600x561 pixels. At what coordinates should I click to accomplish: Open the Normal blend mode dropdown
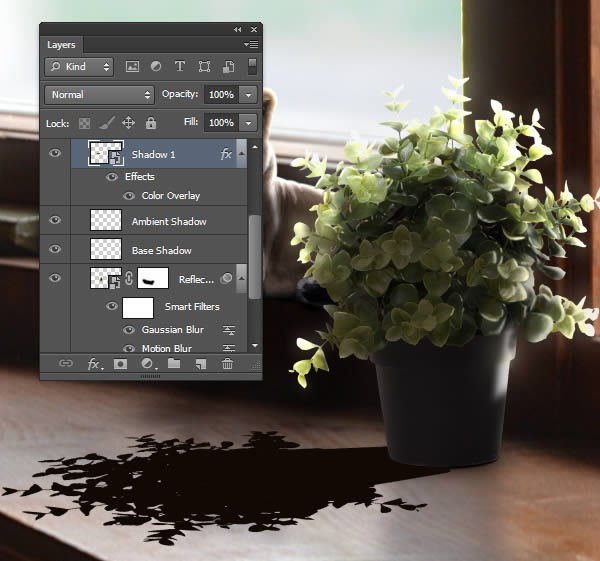[x=99, y=95]
